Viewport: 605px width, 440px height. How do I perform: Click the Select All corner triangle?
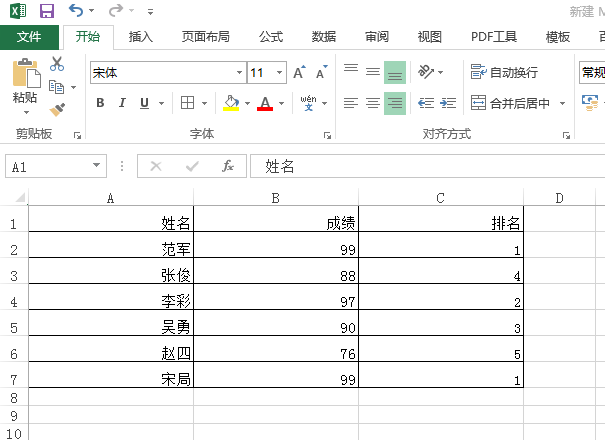click(20, 197)
